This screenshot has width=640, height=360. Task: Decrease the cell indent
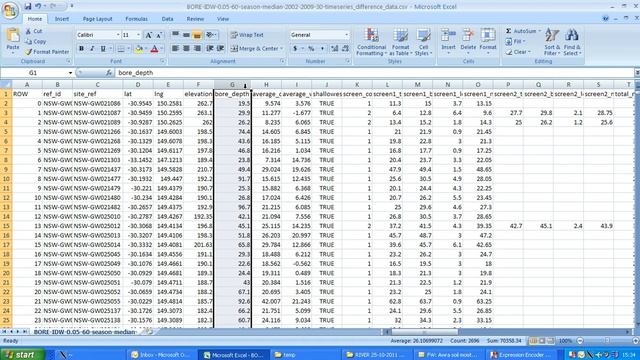pyautogui.click(x=210, y=49)
